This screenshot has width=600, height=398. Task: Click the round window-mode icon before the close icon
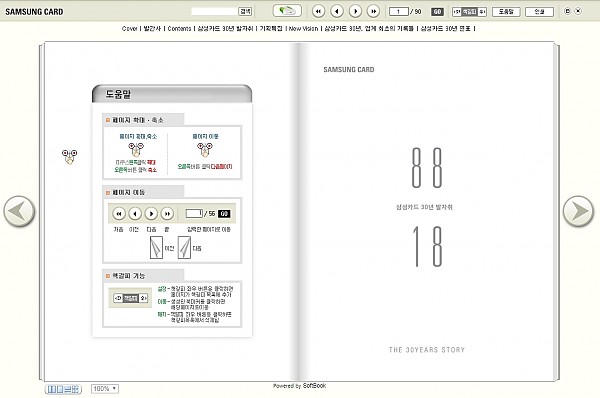click(x=567, y=11)
